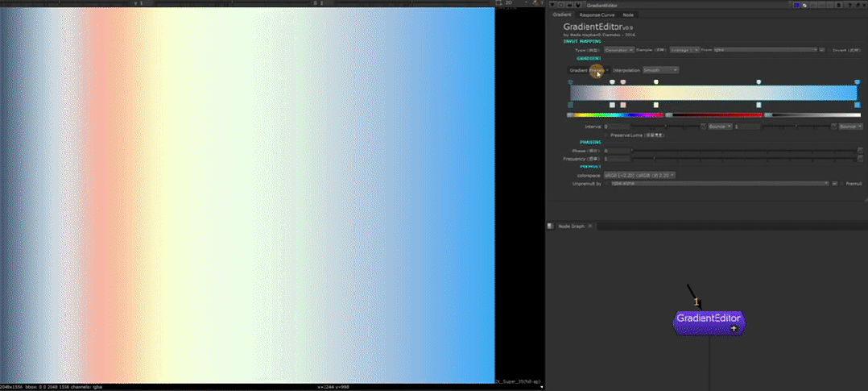868x391 pixels.
Task: Open the Type Generator dropdown
Action: tap(619, 50)
